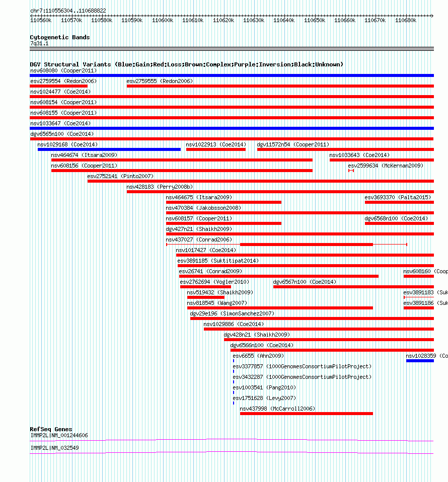The width and height of the screenshot is (448, 482).
Task: Click the 110600k ruler tick label
Action: [x=163, y=20]
